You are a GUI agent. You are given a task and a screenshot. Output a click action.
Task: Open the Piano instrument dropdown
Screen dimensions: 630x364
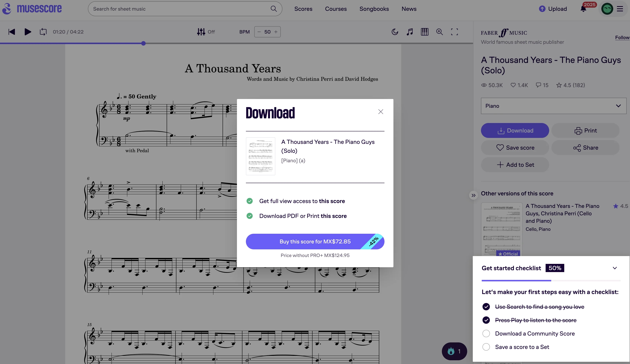(553, 106)
